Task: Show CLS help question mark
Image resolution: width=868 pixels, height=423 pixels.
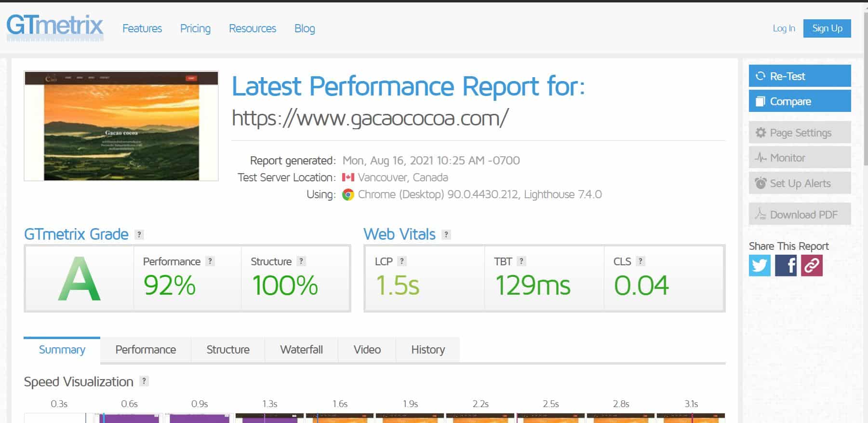Action: (x=640, y=261)
